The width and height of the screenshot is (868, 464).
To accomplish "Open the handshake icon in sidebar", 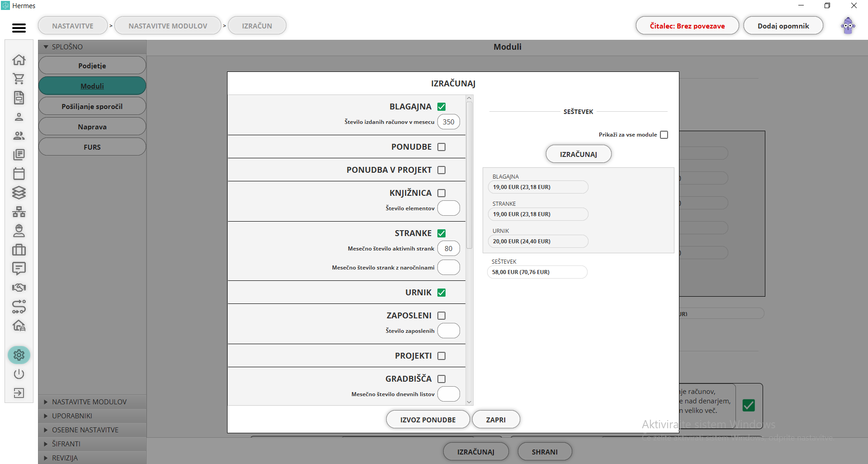I will point(19,288).
